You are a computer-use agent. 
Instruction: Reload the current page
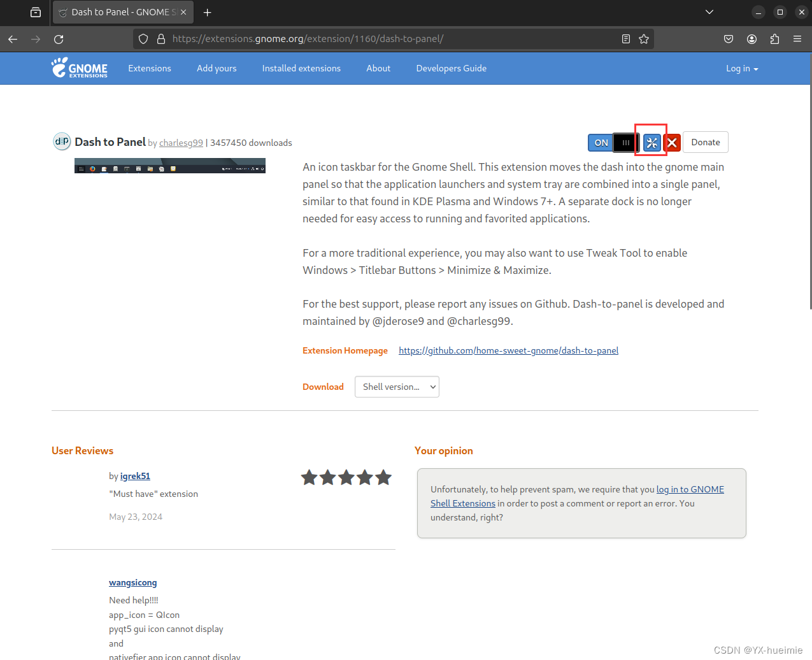pos(59,39)
